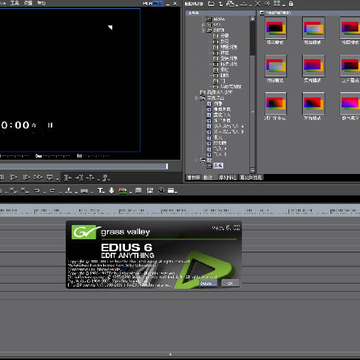Switch to the source browser tab
Screen dimensions: 360x360
pos(251,178)
